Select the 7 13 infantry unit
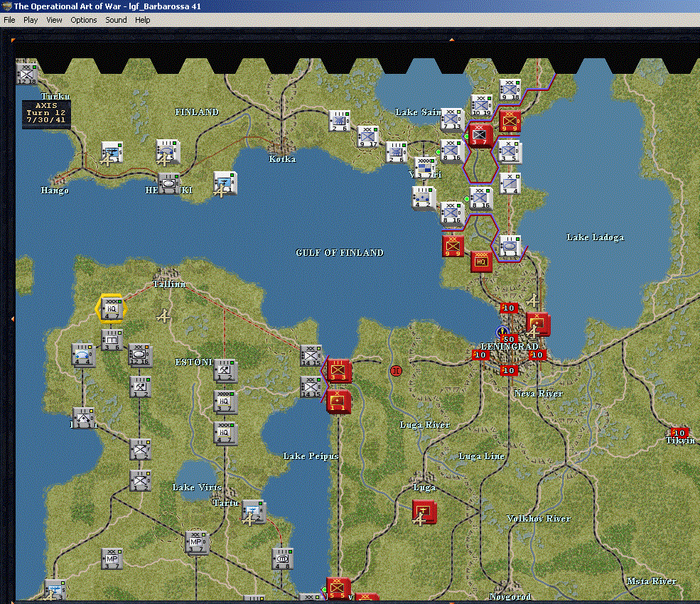Image resolution: width=700 pixels, height=604 pixels. point(451,119)
